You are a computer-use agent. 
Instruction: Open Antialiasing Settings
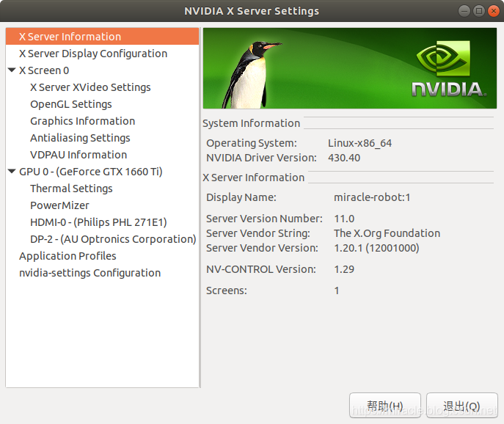pyautogui.click(x=102, y=138)
